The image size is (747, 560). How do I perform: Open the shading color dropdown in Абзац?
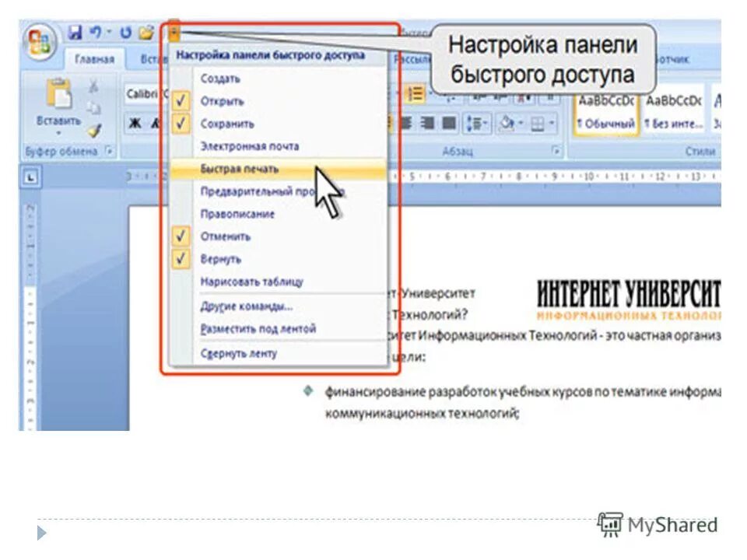click(x=521, y=123)
